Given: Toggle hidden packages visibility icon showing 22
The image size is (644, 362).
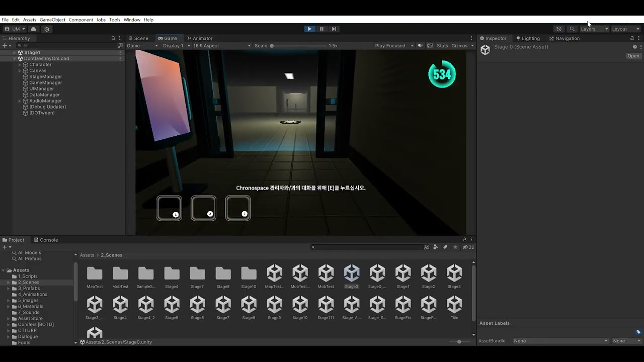Looking at the screenshot, I should (x=468, y=247).
